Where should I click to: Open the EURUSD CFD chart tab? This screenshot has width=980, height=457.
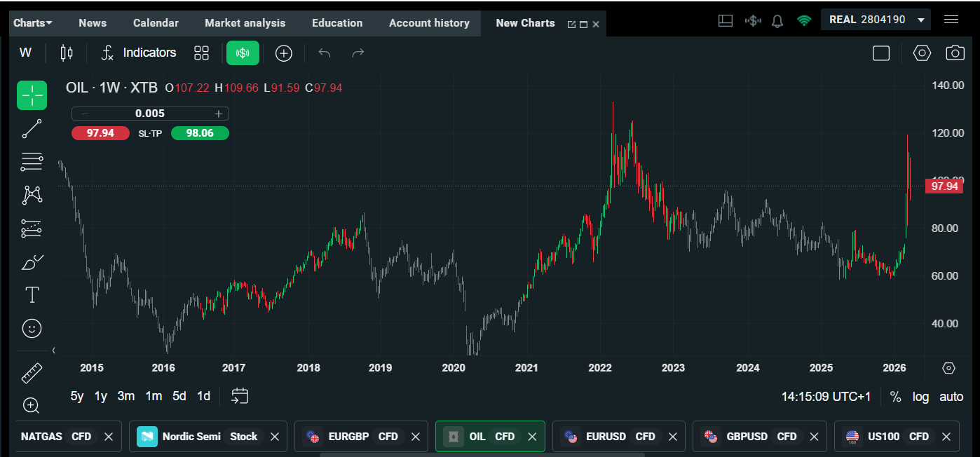click(x=606, y=437)
